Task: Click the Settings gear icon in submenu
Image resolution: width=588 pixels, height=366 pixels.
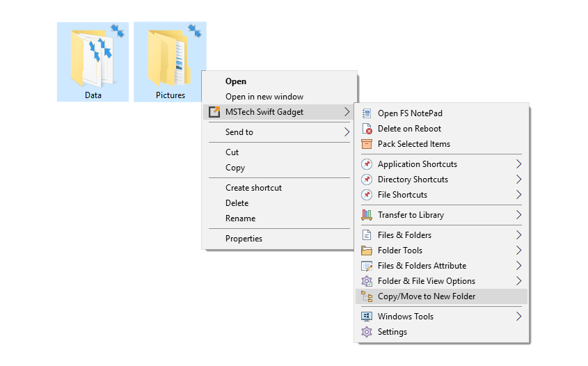Action: 367,332
